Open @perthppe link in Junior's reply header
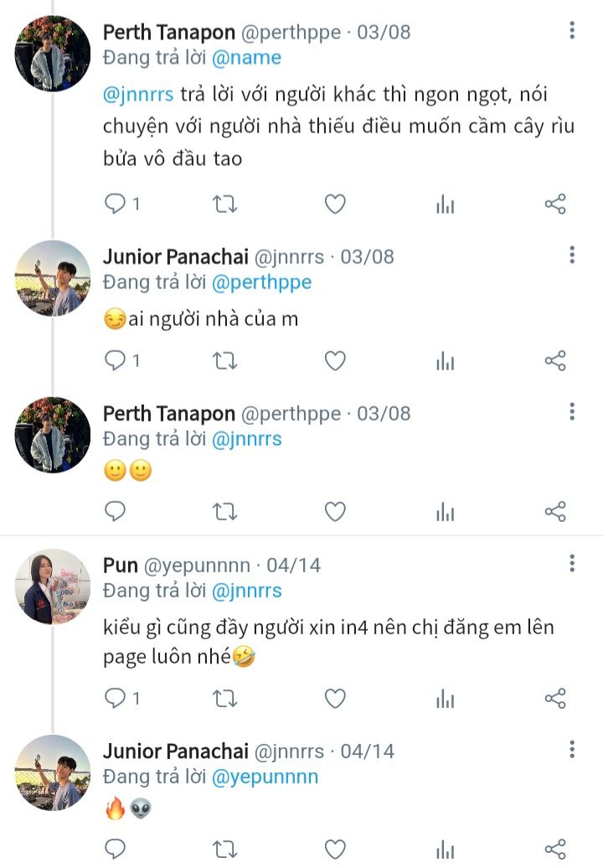This screenshot has width=603, height=868. tap(261, 282)
